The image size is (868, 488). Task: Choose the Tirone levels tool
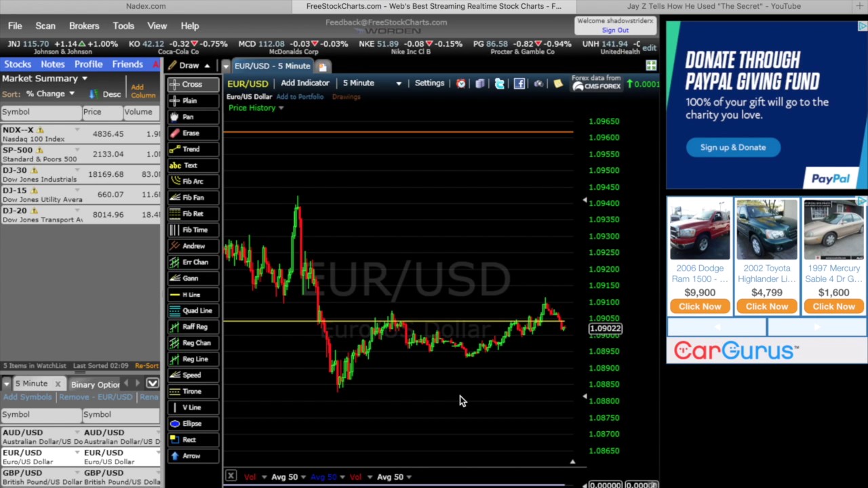point(193,391)
